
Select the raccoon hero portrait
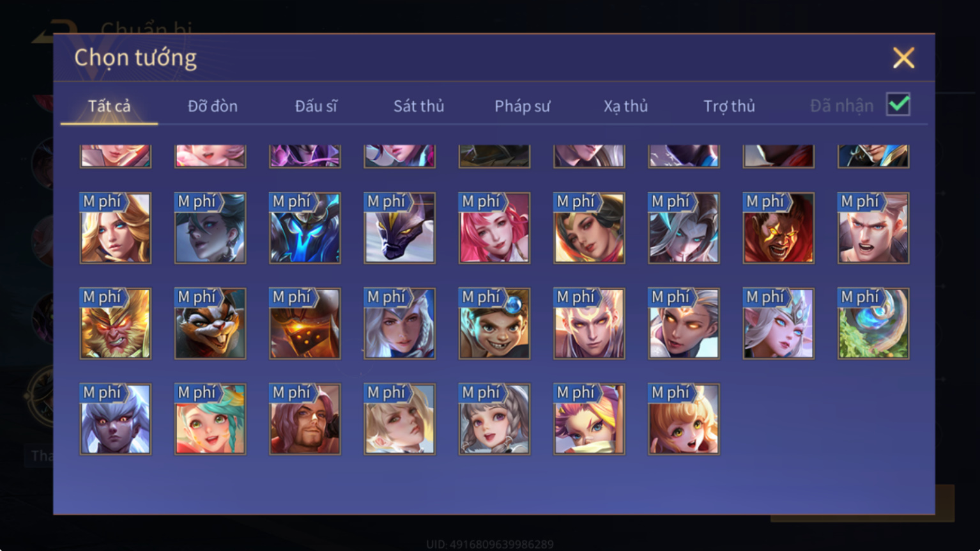[x=210, y=323]
